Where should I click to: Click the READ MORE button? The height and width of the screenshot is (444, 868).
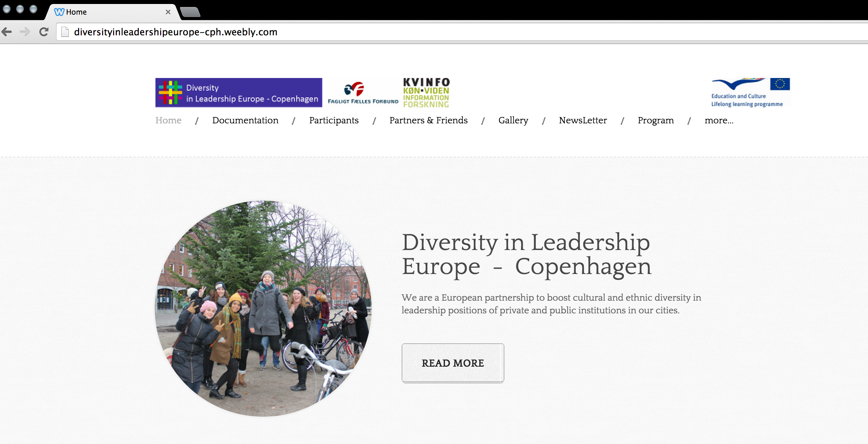point(453,363)
